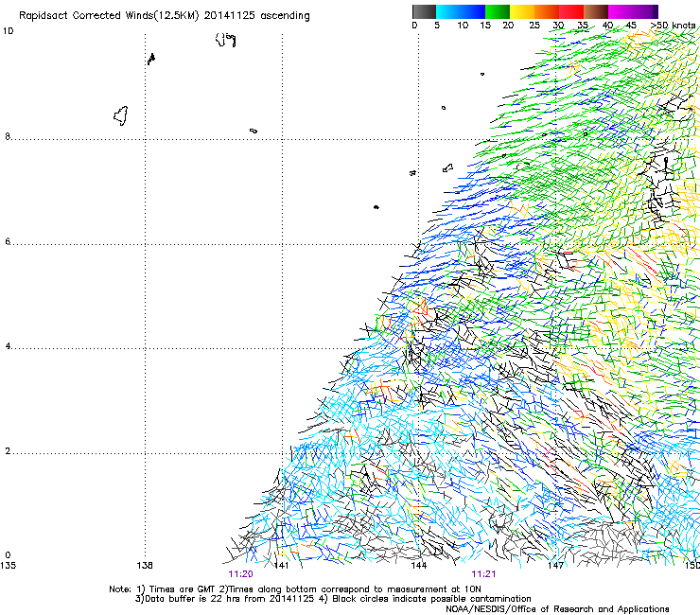This screenshot has width=700, height=615.
Task: Pick the yellow 20-25 knots legend segment
Action: (x=522, y=11)
